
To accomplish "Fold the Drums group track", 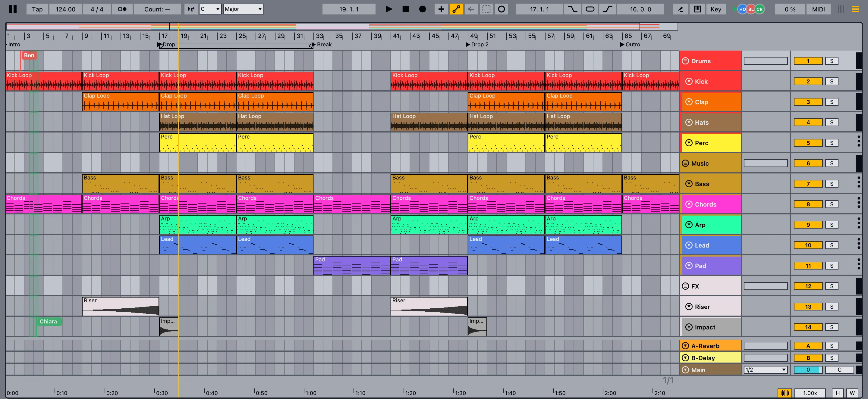I will click(x=685, y=61).
